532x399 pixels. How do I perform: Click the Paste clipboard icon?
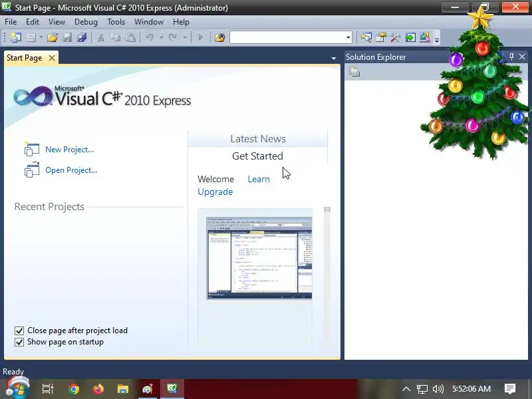click(x=130, y=37)
